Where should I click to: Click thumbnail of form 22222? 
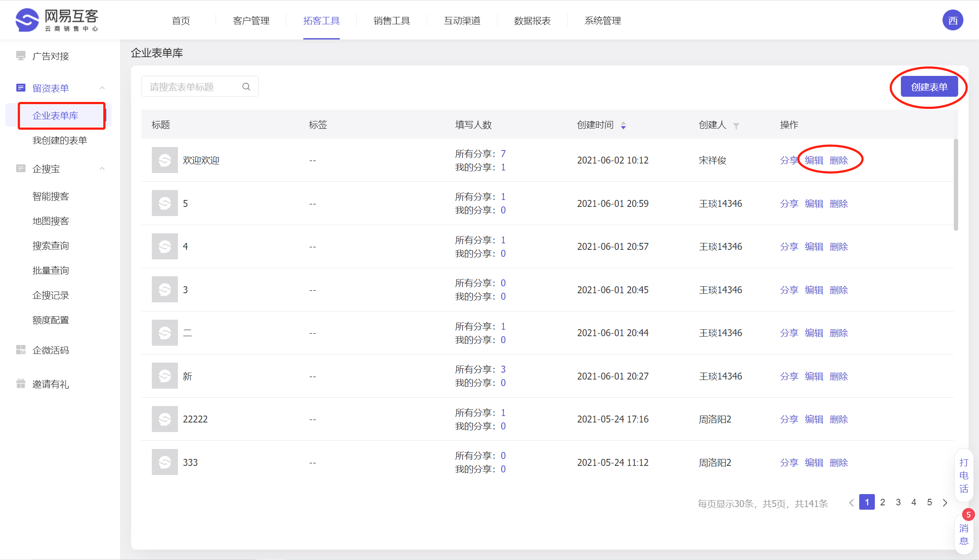[x=165, y=419]
